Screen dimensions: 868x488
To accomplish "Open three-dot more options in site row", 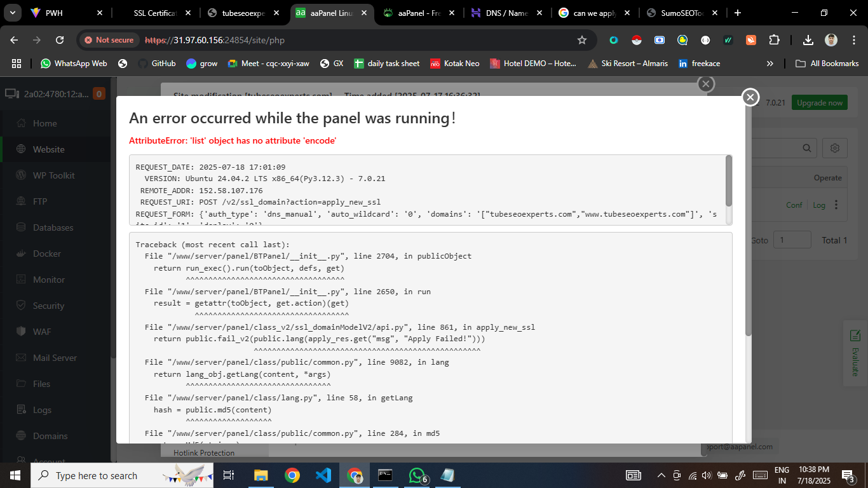I will click(836, 205).
